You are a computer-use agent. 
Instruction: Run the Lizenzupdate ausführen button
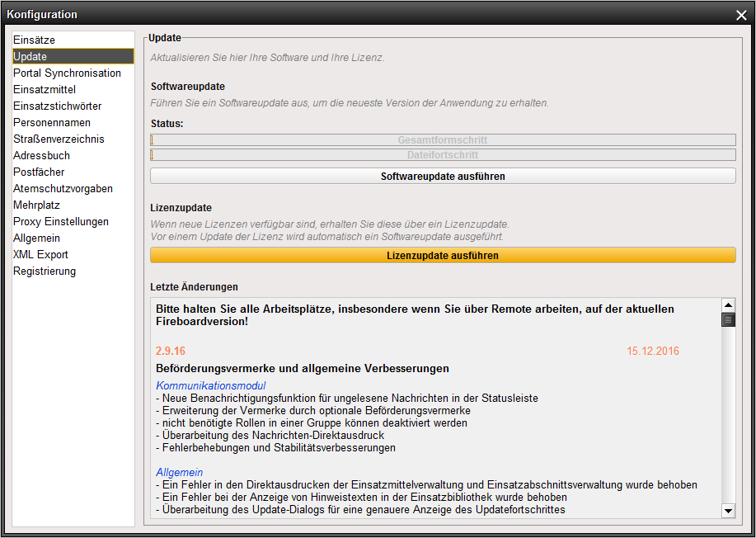point(443,256)
